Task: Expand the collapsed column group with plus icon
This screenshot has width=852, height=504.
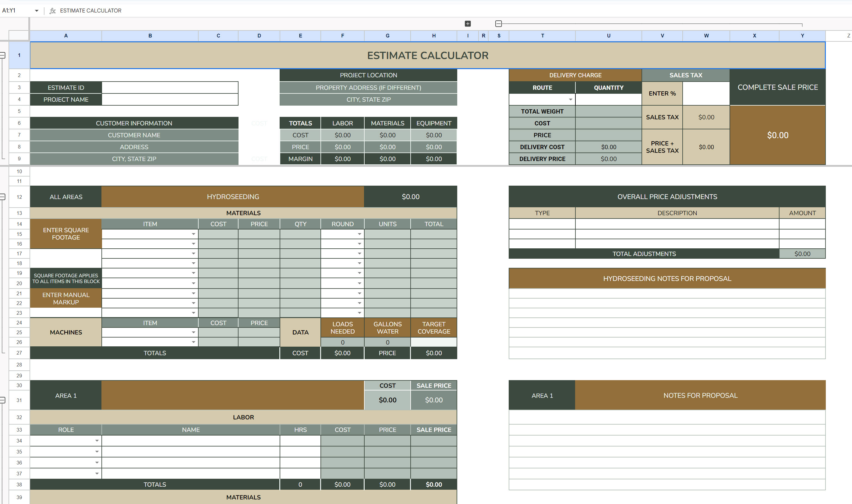Action: 468,24
